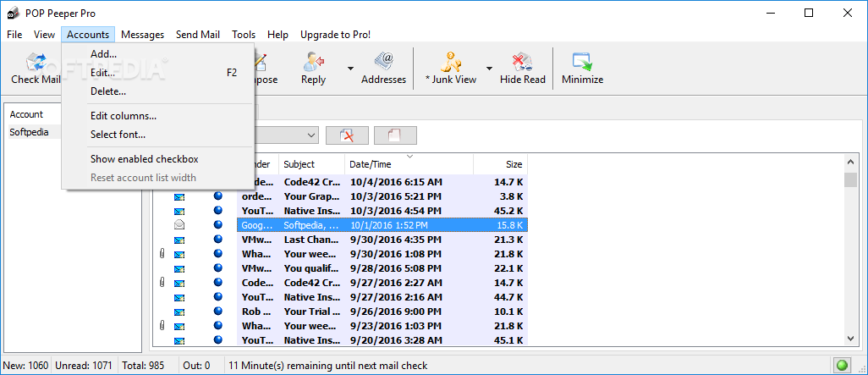Click date '10/4/2016 6:15 AM'
The height and width of the screenshot is (375, 868).
tap(396, 182)
